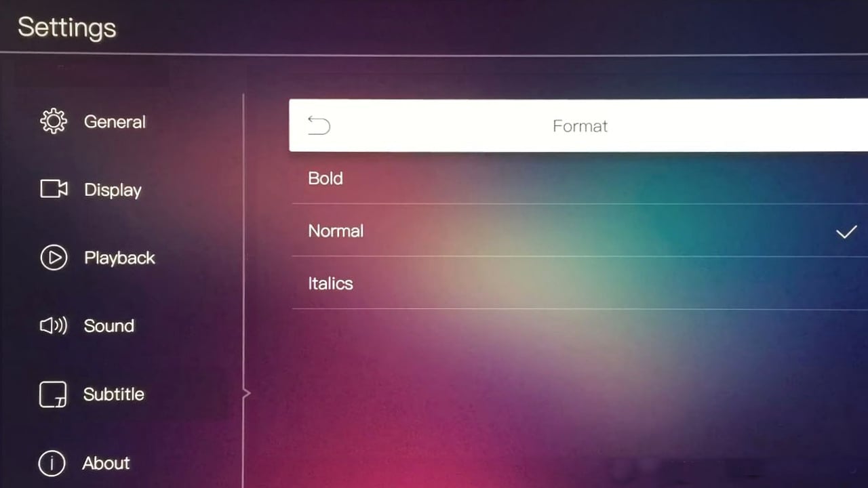Click the General gear icon

point(54,121)
